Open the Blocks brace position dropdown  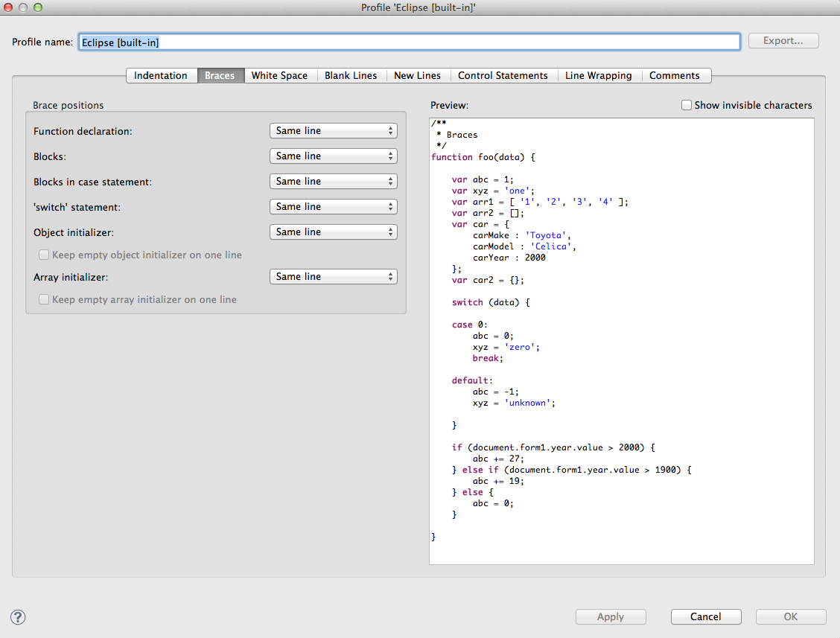point(333,156)
